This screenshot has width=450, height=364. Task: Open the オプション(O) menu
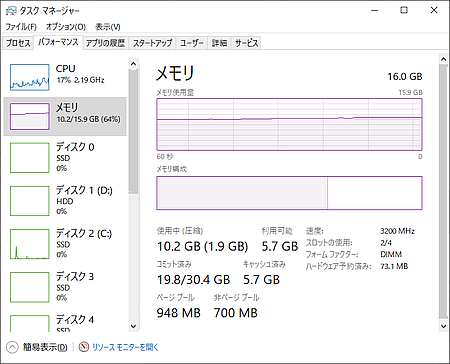pos(66,27)
